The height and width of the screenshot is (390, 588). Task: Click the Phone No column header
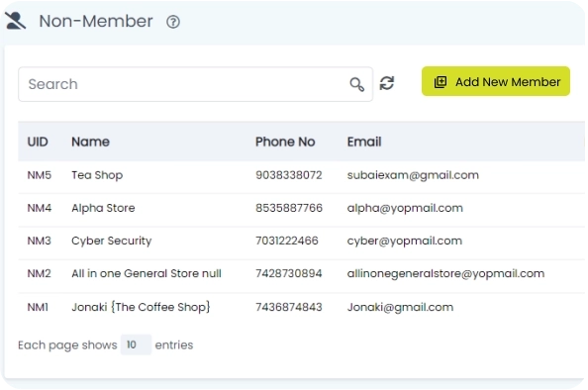(x=285, y=142)
